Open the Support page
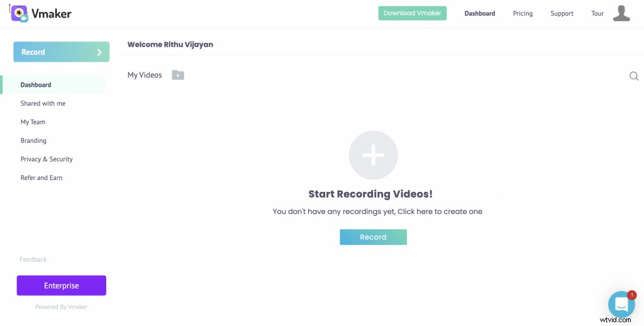The height and width of the screenshot is (326, 644). click(562, 14)
